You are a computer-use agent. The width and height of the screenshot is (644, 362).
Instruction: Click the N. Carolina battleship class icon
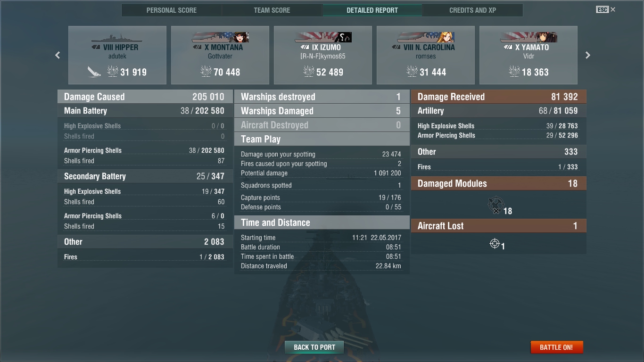pyautogui.click(x=396, y=47)
